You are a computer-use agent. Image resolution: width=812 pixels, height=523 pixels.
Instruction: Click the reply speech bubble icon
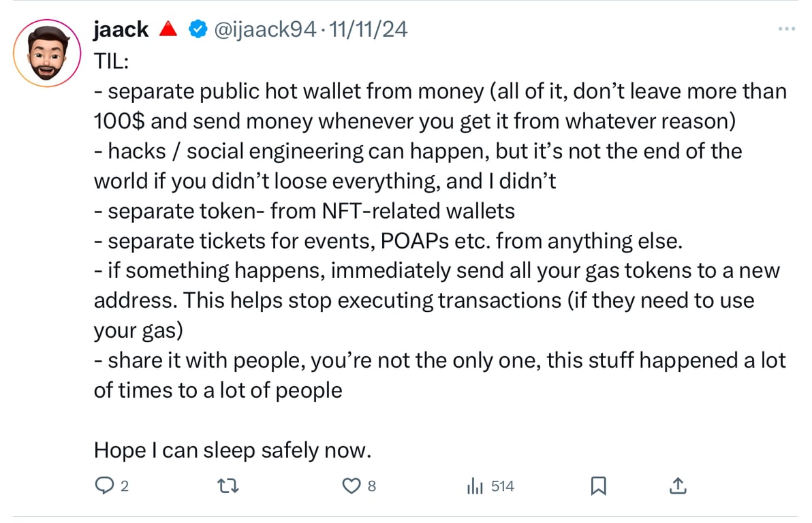tap(104, 486)
